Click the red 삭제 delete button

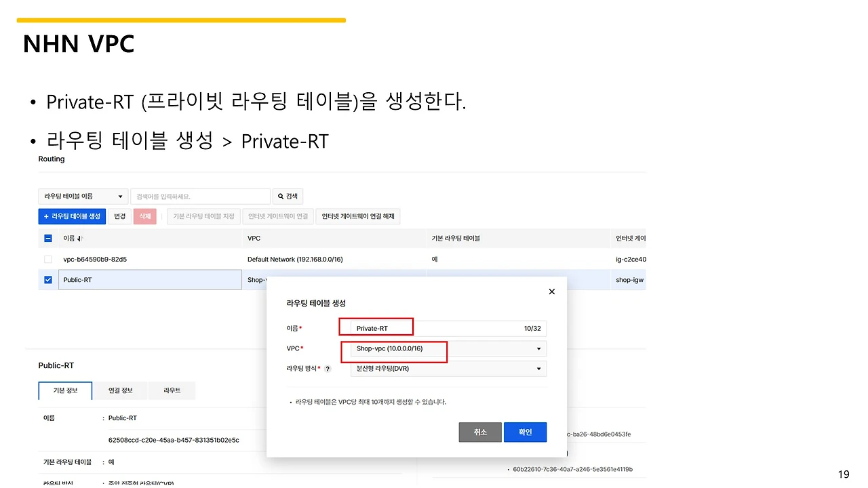point(145,216)
